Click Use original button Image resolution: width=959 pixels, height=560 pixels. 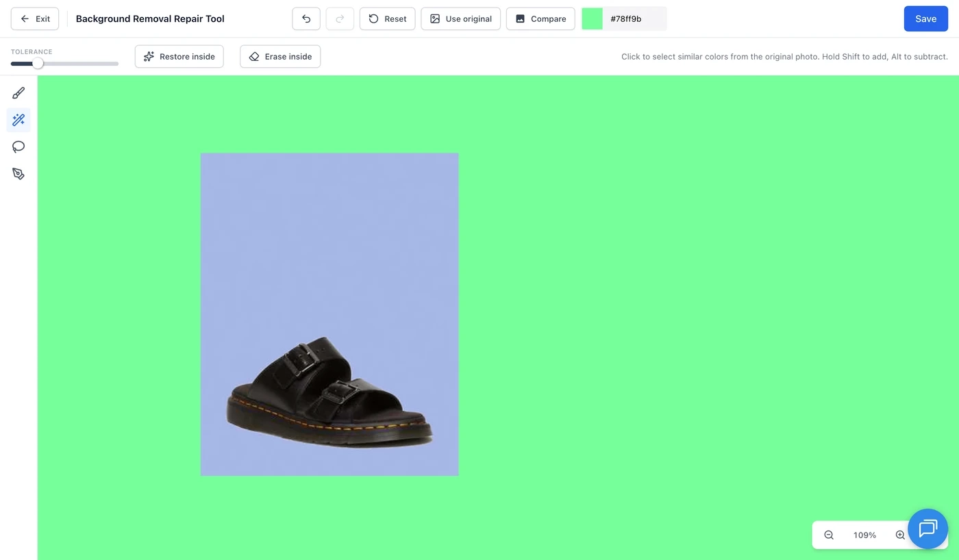[x=460, y=18]
